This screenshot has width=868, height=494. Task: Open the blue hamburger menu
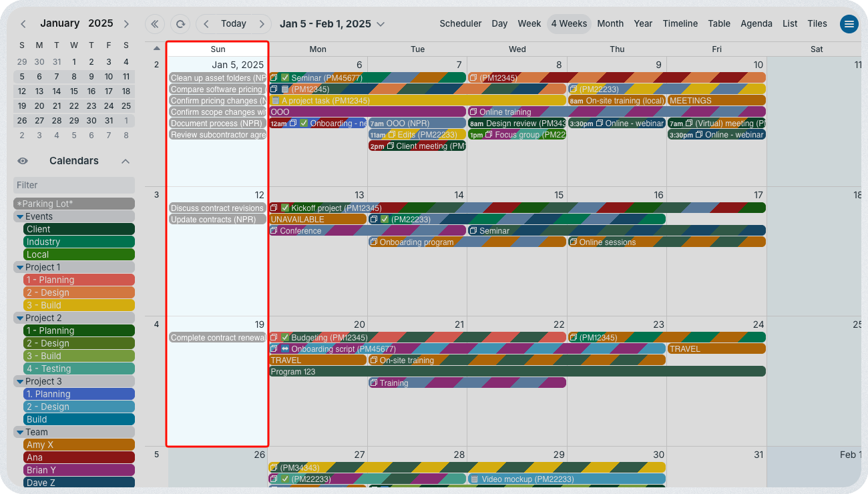coord(849,24)
